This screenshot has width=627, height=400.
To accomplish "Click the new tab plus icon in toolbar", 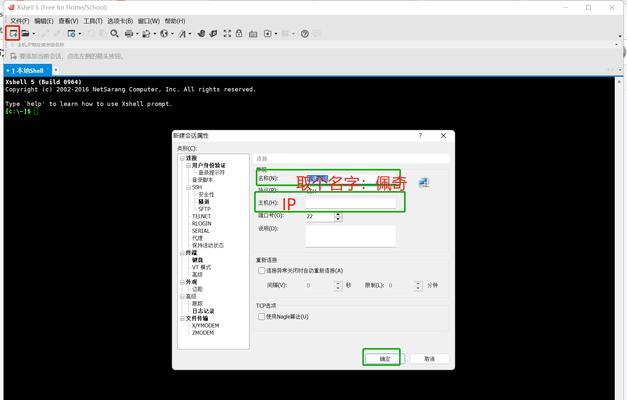I will (x=268, y=34).
